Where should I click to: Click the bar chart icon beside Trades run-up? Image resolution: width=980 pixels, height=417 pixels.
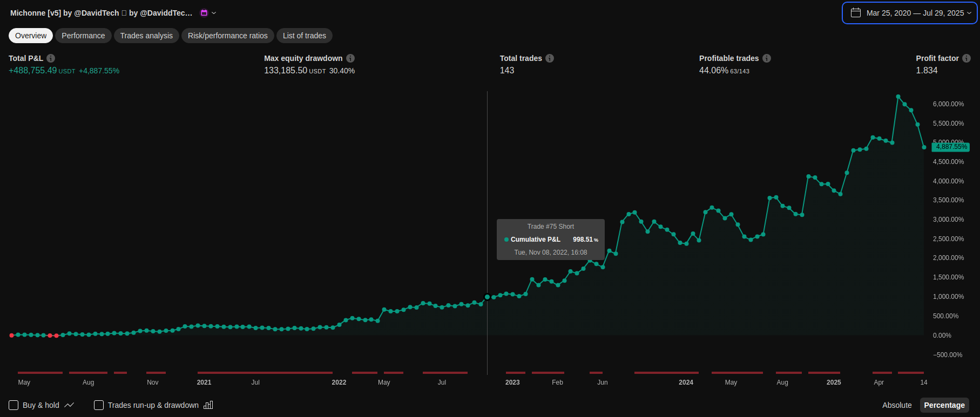point(208,405)
